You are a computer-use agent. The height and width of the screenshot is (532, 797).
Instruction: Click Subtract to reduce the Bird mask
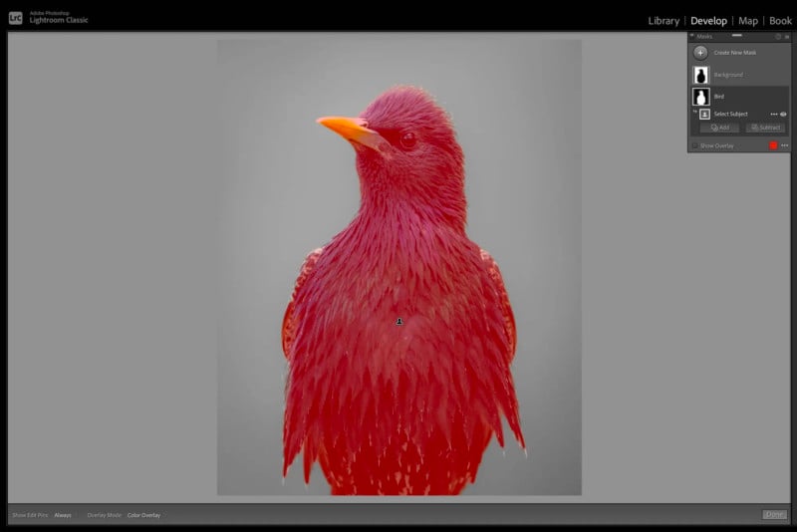[765, 128]
